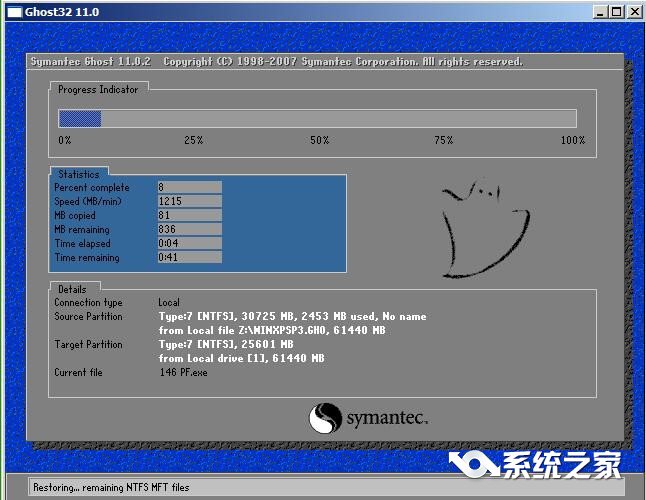Click the Current file label
This screenshot has height=500, width=646.
click(x=78, y=372)
